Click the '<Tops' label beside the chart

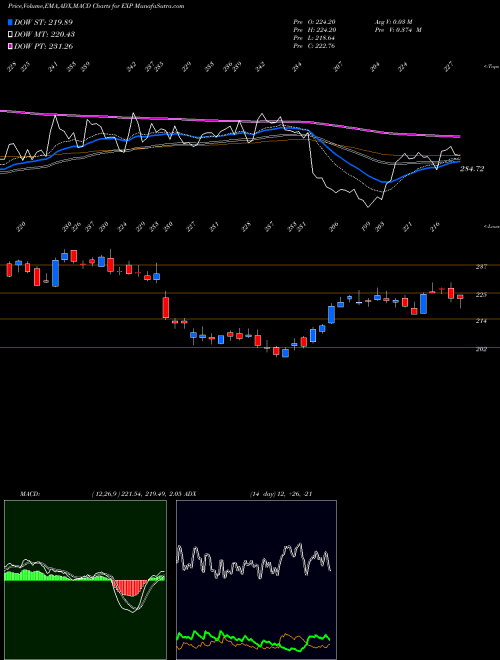click(x=491, y=67)
